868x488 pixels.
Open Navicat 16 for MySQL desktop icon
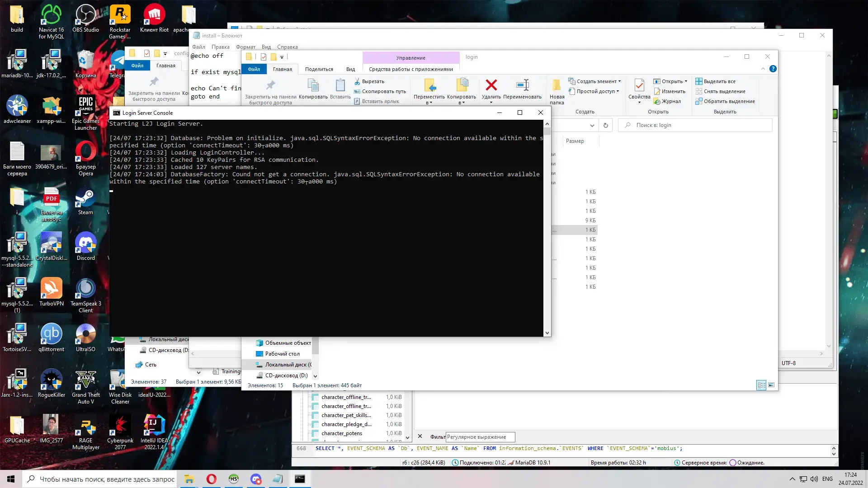[x=51, y=21]
